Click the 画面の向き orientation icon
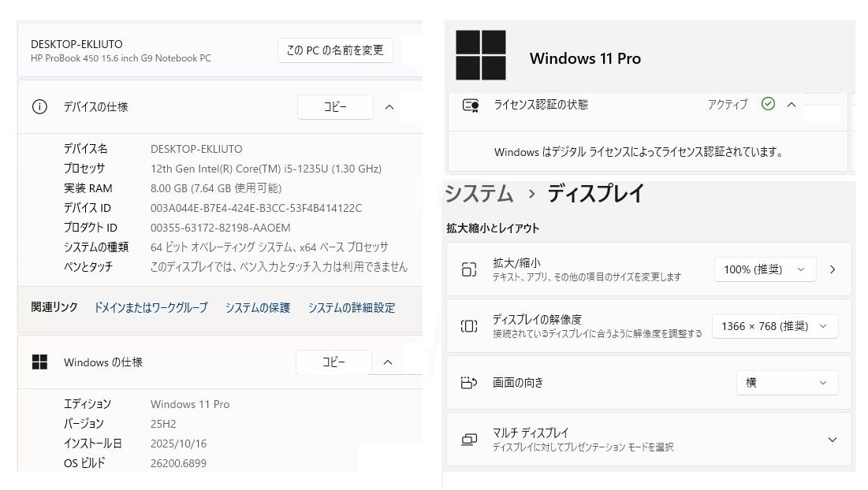The height and width of the screenshot is (490, 868). (x=469, y=383)
